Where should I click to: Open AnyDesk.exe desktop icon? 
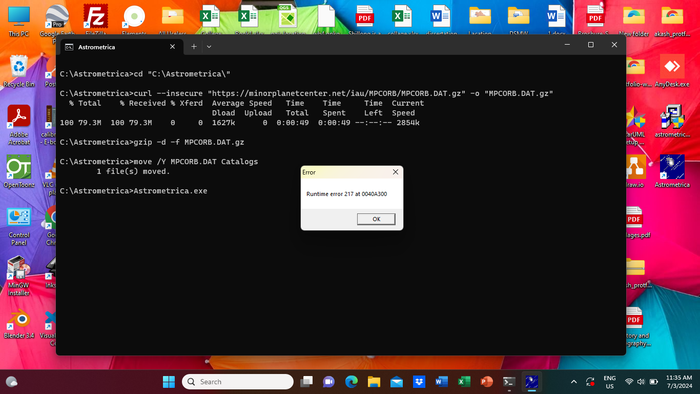click(672, 71)
